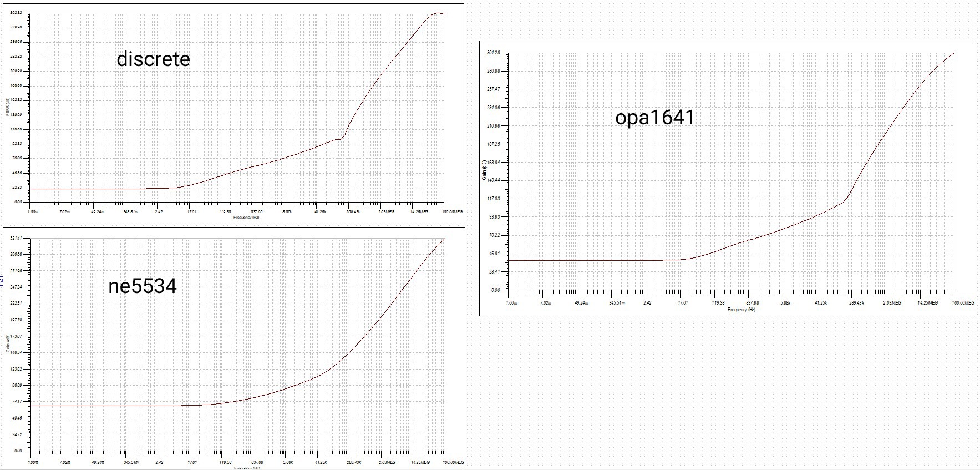Click the "discrete" graph title label
This screenshot has height=470, width=980.
point(153,59)
